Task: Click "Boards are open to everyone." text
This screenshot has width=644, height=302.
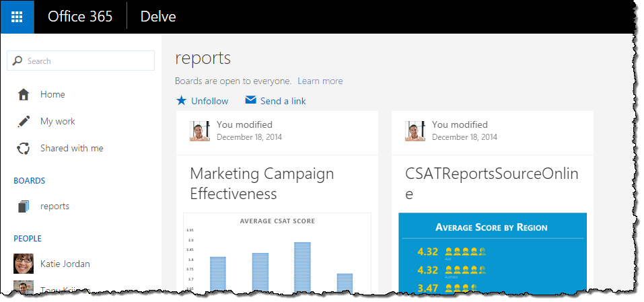Action: click(234, 81)
